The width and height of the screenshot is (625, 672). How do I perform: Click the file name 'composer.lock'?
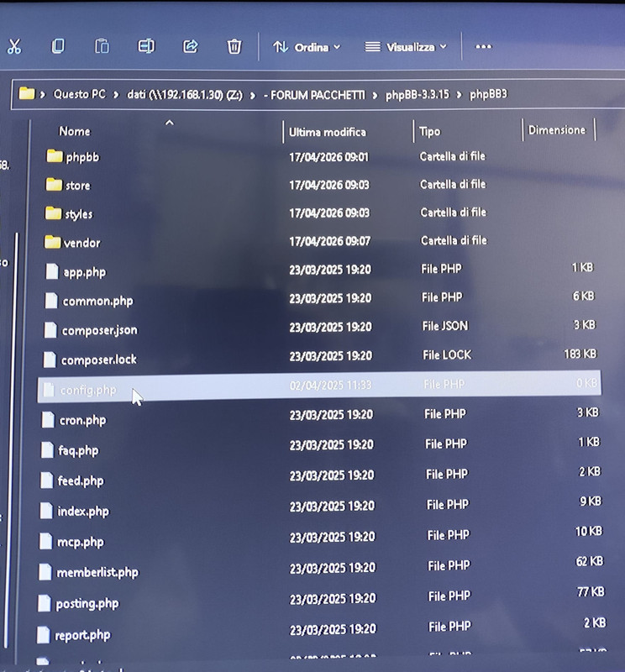(x=99, y=360)
